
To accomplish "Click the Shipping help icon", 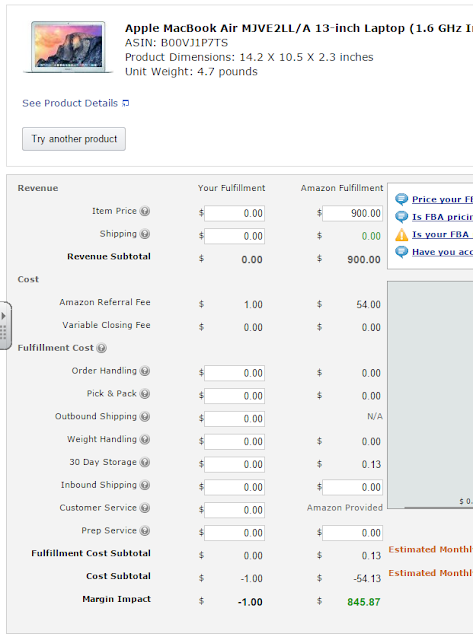I will [x=144, y=234].
